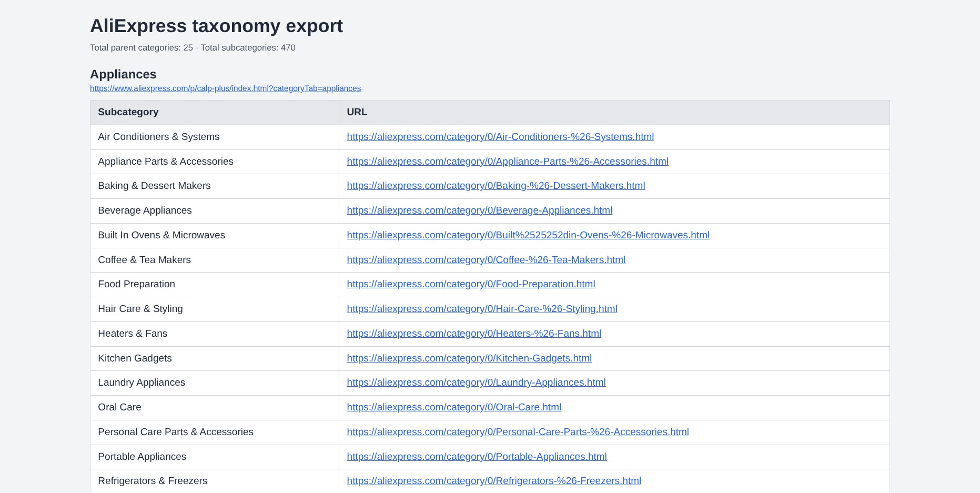Open the Appliances category Tab link

click(x=225, y=88)
